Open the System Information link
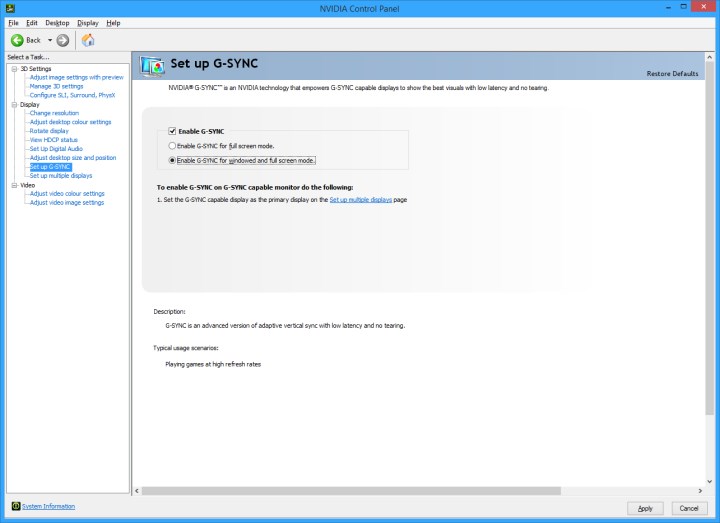This screenshot has width=720, height=523. tap(48, 506)
